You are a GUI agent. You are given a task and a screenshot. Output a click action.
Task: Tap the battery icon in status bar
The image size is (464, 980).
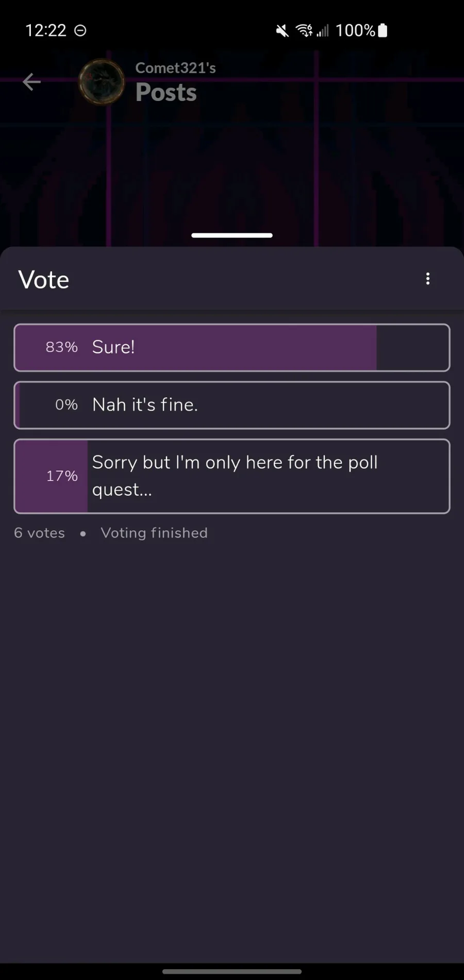coord(383,31)
